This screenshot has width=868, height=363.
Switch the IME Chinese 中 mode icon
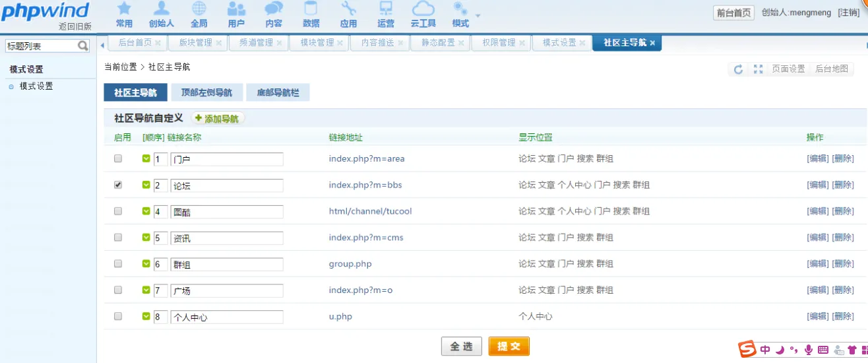[765, 350]
